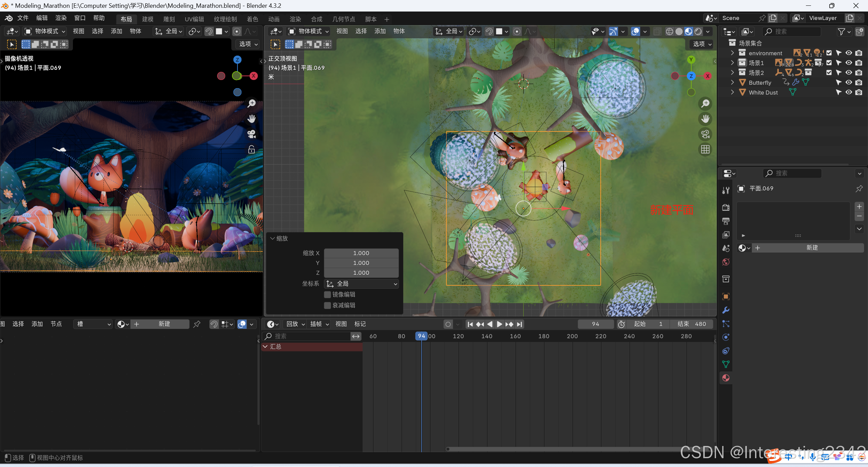Click the current frame field 94
The height and width of the screenshot is (467, 868).
pyautogui.click(x=595, y=324)
